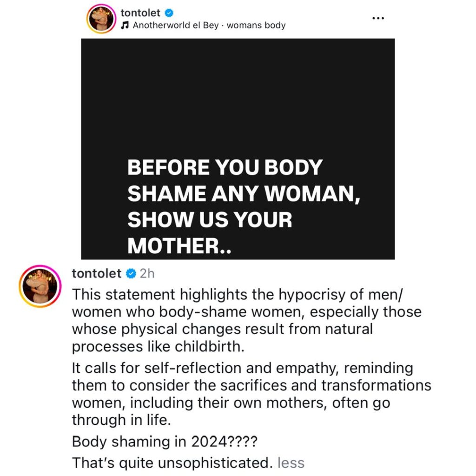This screenshot has height=476, width=476.
Task: Collapse the caption with the 'less' link
Action: [x=291, y=463]
